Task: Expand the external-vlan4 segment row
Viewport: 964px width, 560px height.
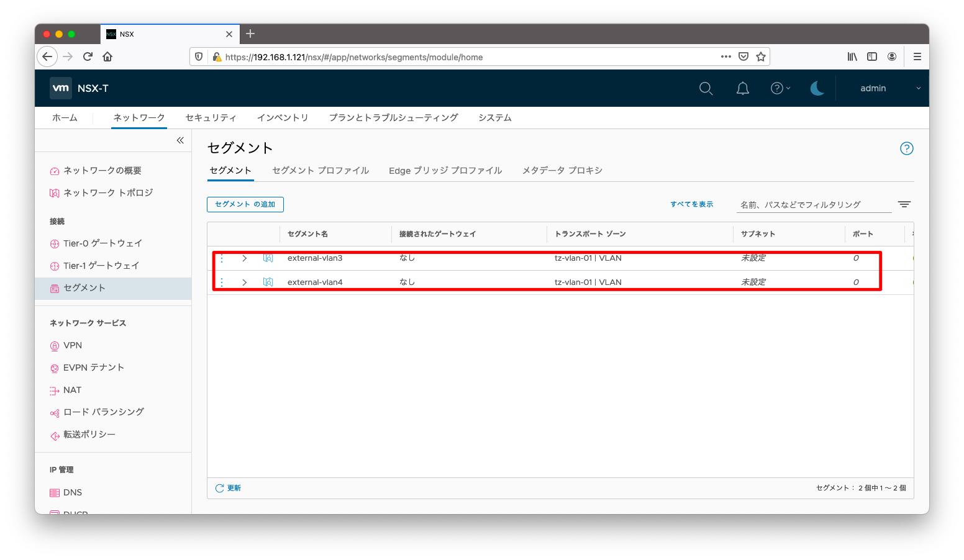Action: coord(245,282)
